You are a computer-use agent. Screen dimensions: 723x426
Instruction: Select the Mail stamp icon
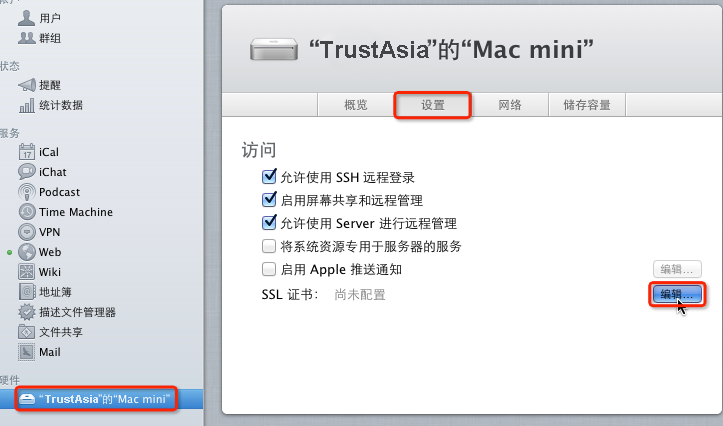[27, 352]
